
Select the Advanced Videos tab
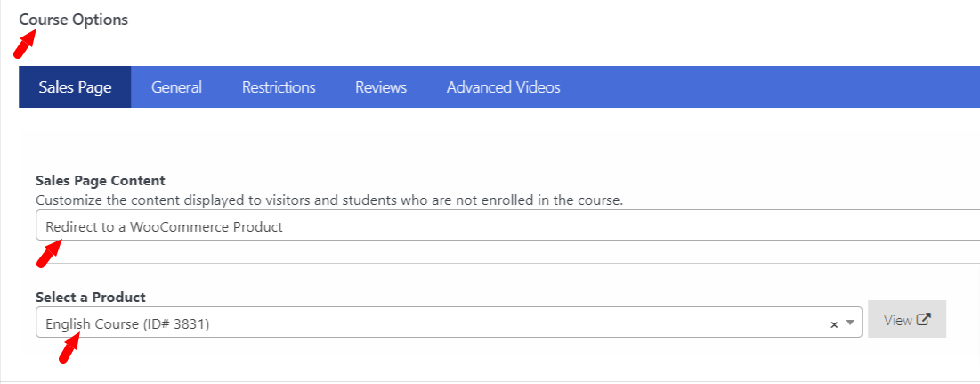503,87
